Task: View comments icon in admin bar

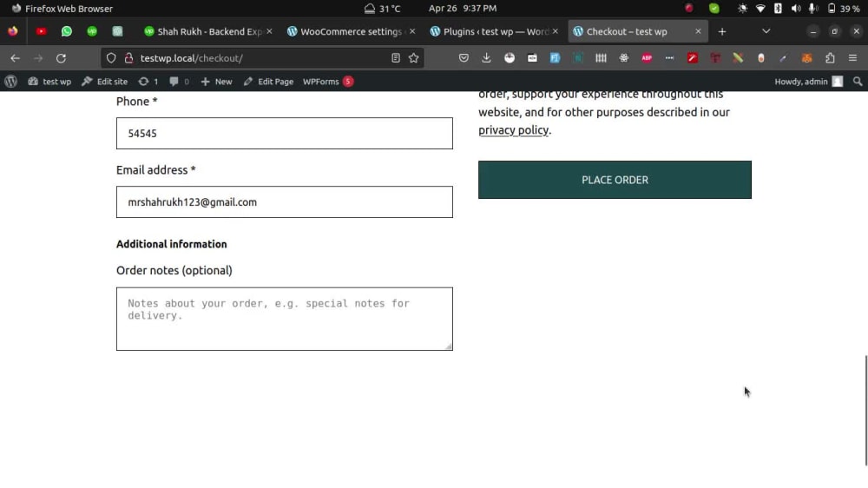Action: point(180,82)
